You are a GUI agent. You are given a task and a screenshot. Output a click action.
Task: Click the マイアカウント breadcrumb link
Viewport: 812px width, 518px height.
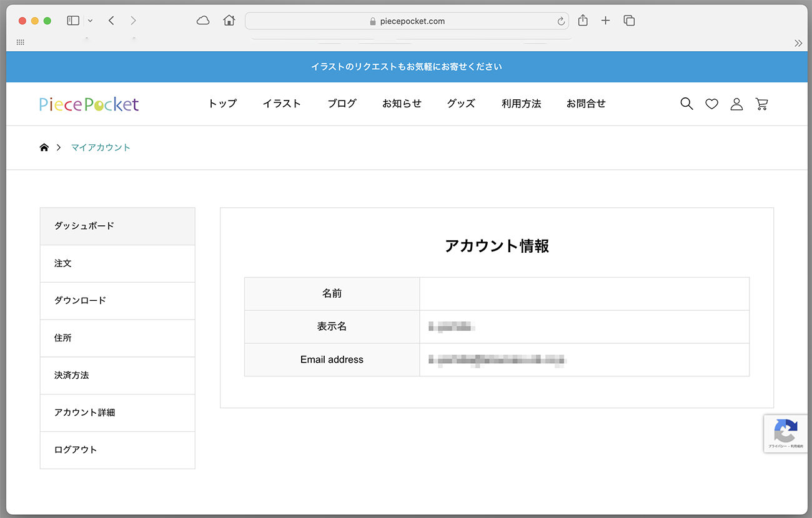(x=101, y=148)
